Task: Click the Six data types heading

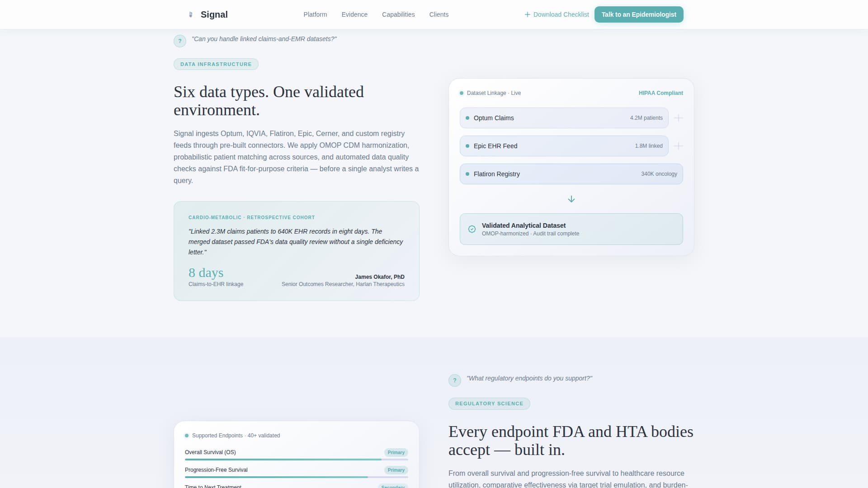Action: (x=269, y=101)
